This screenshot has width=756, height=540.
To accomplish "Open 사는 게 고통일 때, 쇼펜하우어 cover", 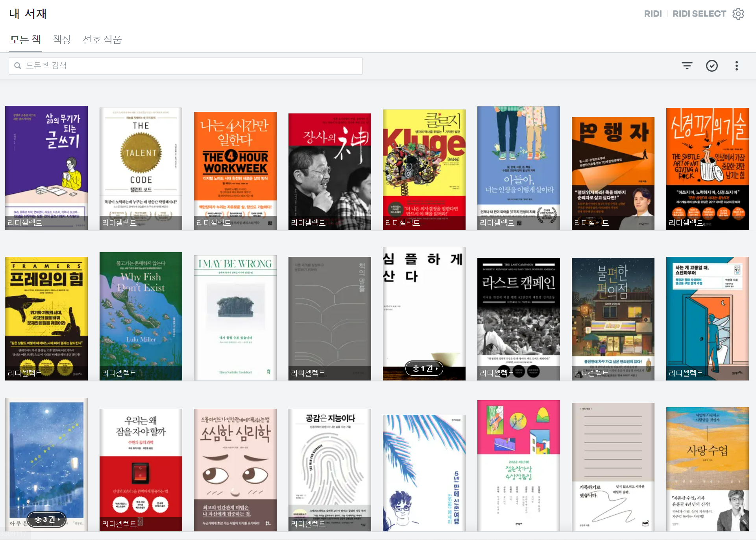I will coord(708,319).
